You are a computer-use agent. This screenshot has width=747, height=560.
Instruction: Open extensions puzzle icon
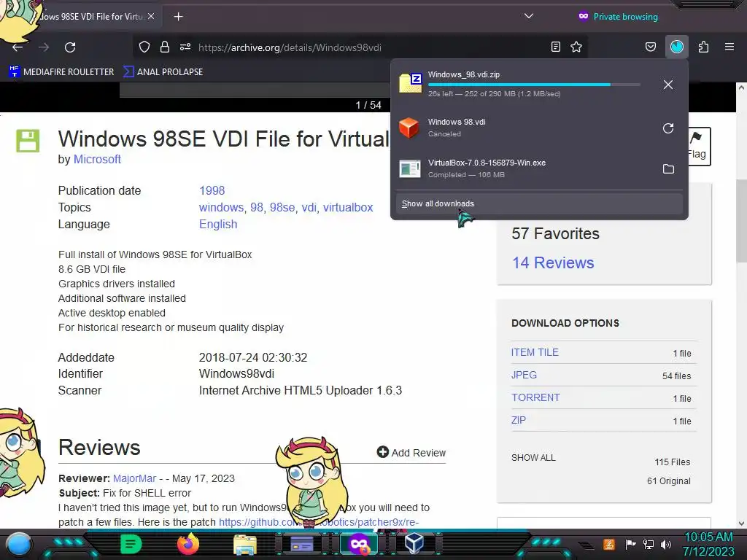tap(703, 47)
